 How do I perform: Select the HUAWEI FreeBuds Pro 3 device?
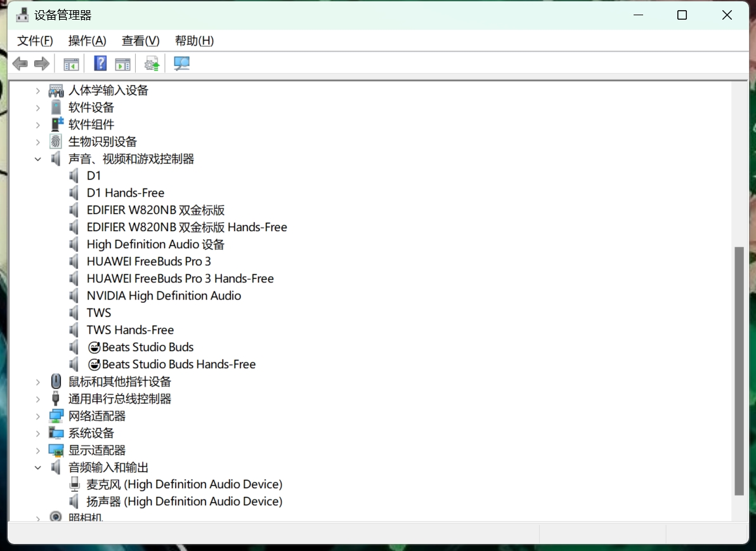pyautogui.click(x=148, y=262)
